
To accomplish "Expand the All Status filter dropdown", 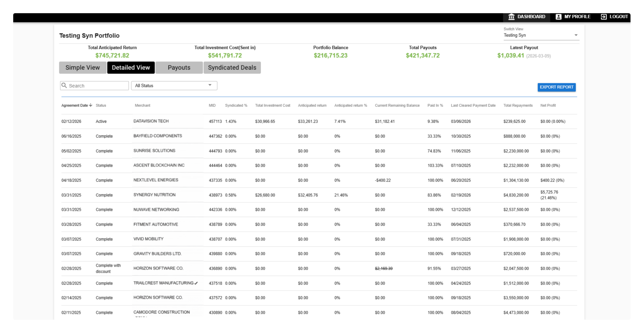I will click(x=210, y=85).
